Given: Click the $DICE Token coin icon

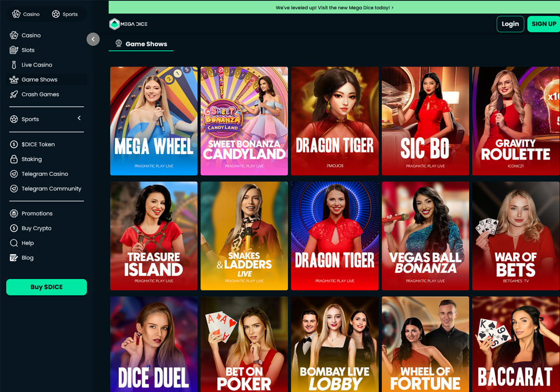Looking at the screenshot, I should (14, 144).
